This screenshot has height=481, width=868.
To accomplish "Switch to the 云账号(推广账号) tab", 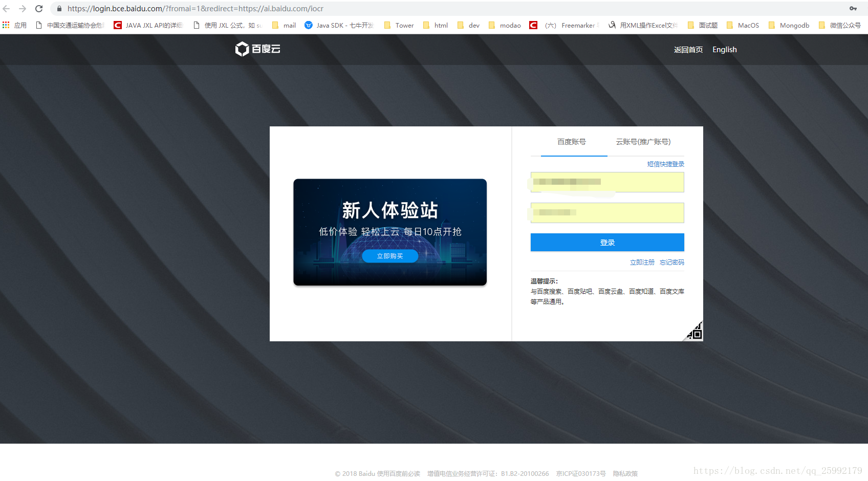I will coord(643,142).
